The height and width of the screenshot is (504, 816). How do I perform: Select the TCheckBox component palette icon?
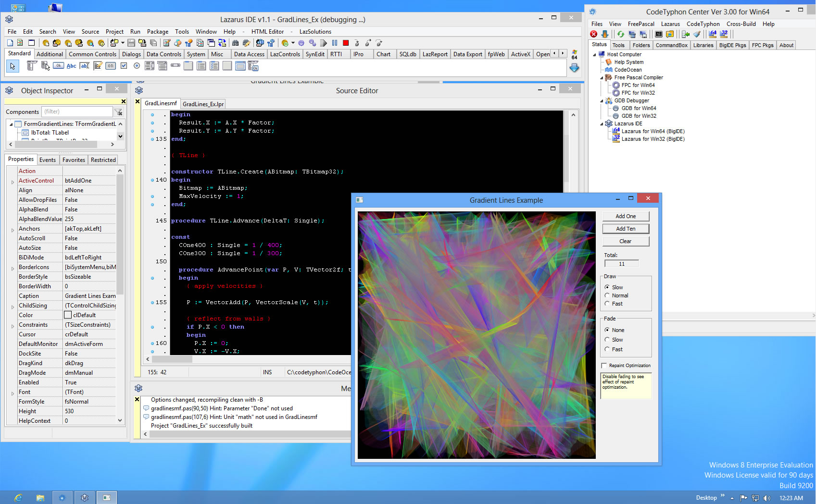tap(124, 66)
